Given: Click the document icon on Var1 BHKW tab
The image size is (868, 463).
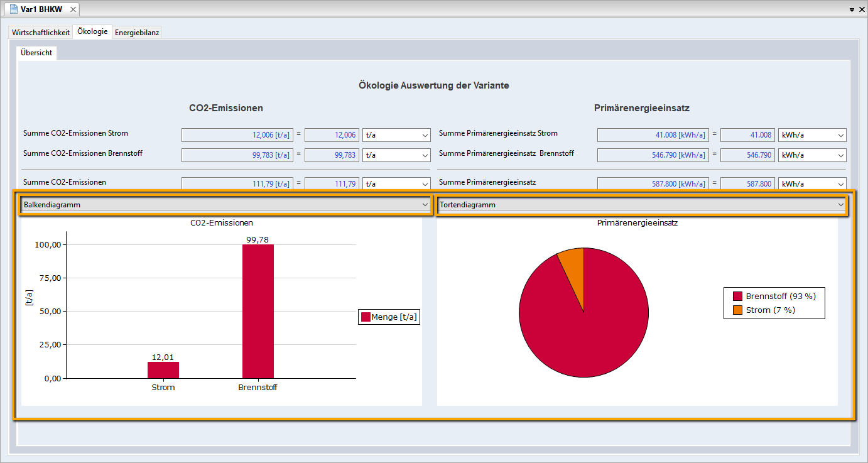Looking at the screenshot, I should [x=13, y=9].
